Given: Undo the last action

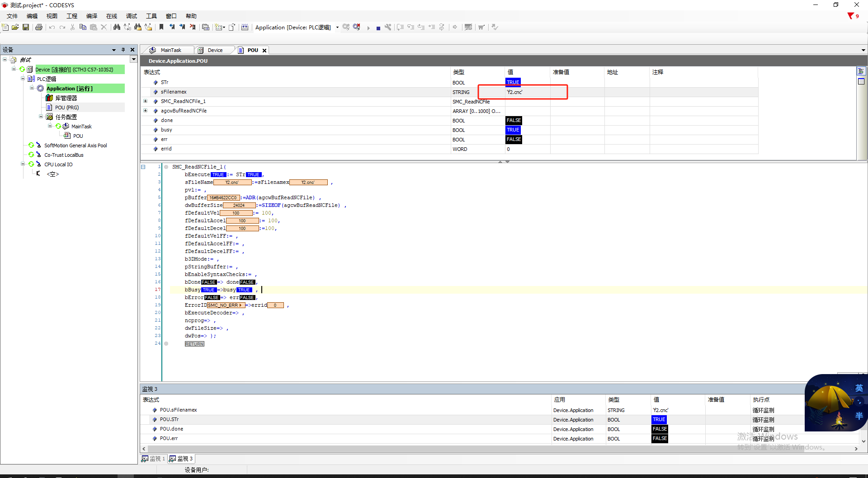Looking at the screenshot, I should click(x=52, y=27).
